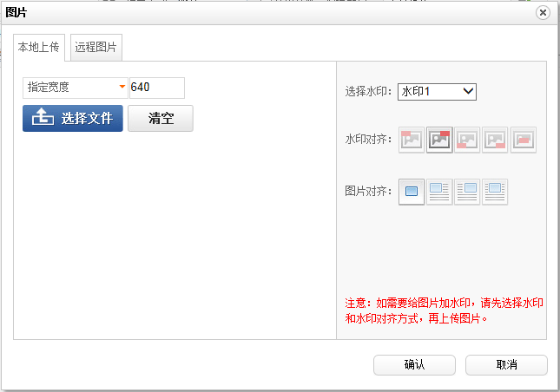Screen dimensions: 560x392
Task: Choose image alignment with no text wrap
Action: (x=412, y=192)
